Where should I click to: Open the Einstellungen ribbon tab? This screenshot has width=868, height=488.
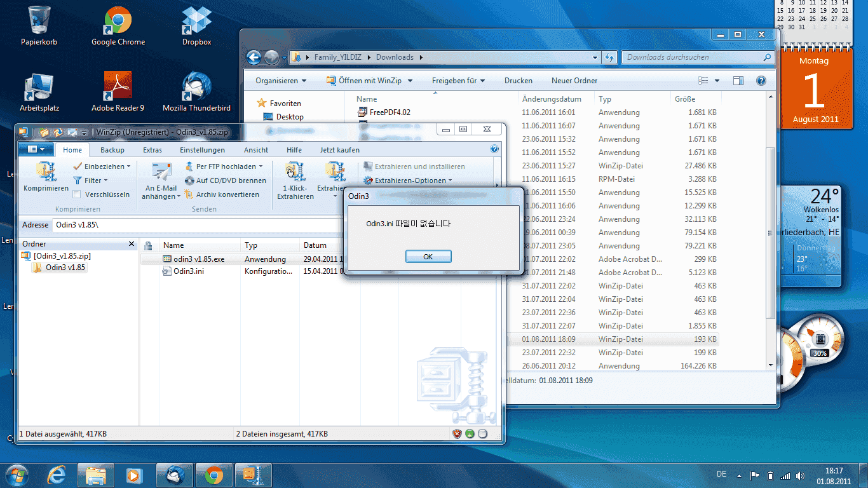(202, 150)
